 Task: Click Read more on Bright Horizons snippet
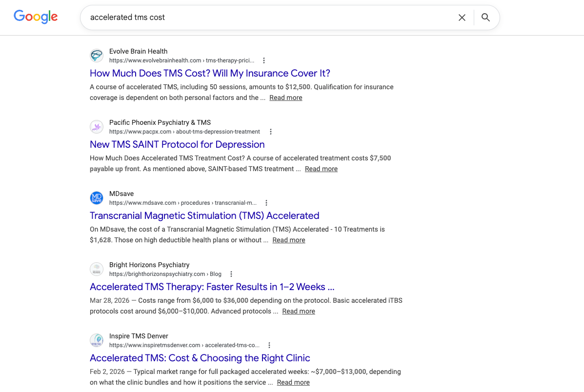tap(298, 311)
